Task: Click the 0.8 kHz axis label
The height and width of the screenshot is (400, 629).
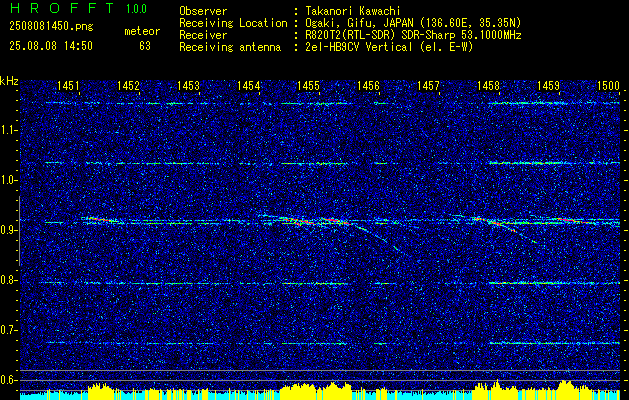Action: coord(7,280)
